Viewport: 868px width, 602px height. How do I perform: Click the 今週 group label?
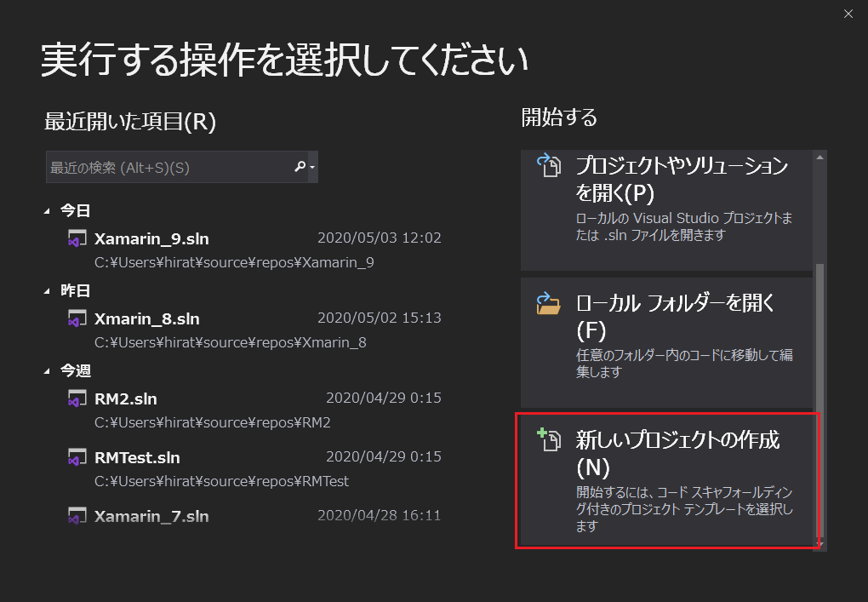coord(75,370)
